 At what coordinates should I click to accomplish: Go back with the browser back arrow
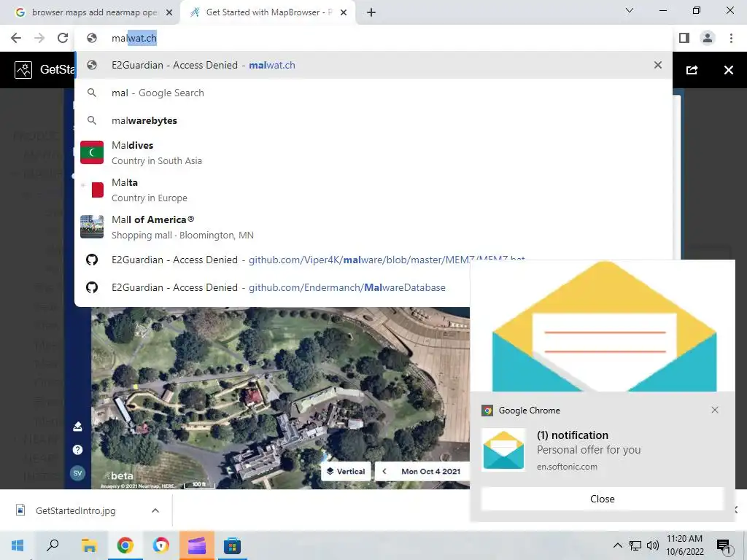16,38
